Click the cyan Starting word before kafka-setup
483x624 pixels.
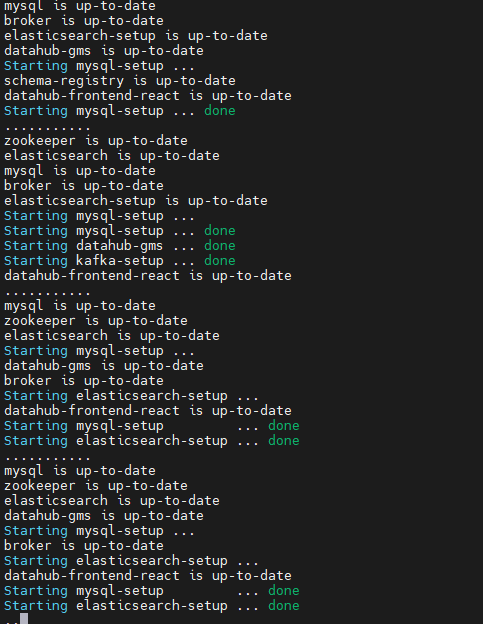pos(36,261)
